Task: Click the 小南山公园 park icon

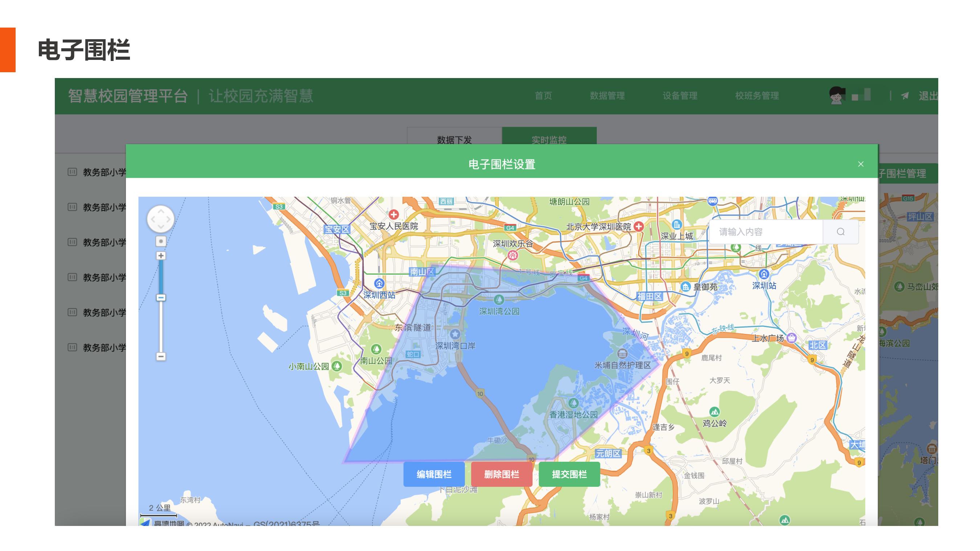Action: tap(337, 366)
